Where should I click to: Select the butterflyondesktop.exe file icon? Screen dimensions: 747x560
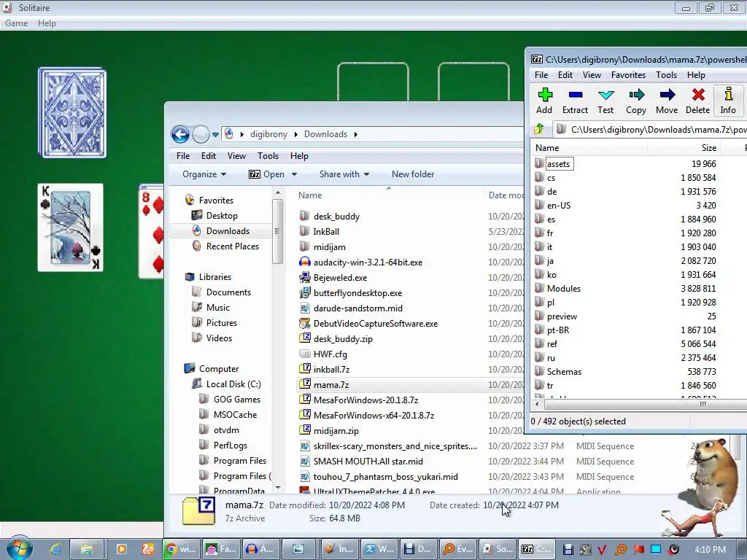click(304, 292)
